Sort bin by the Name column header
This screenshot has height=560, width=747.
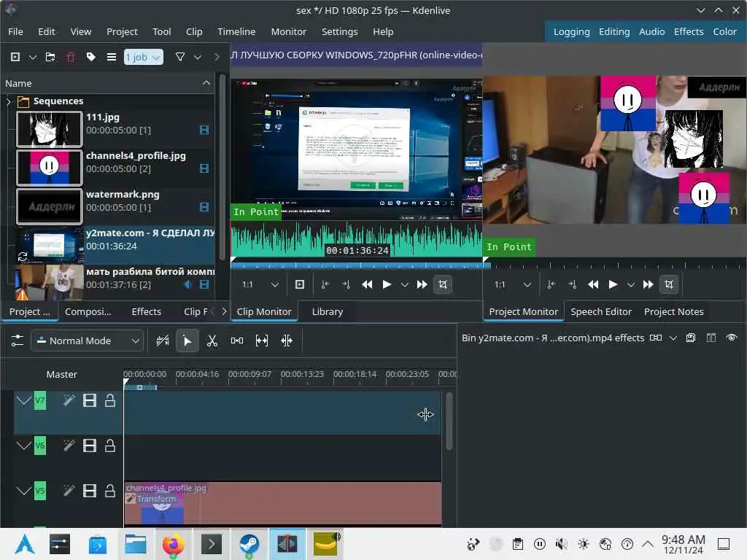[108, 83]
